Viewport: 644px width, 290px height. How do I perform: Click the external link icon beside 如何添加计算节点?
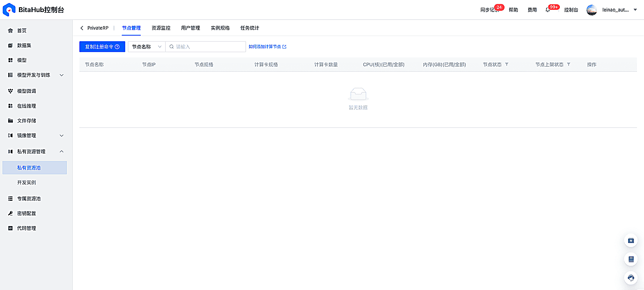[x=284, y=47]
